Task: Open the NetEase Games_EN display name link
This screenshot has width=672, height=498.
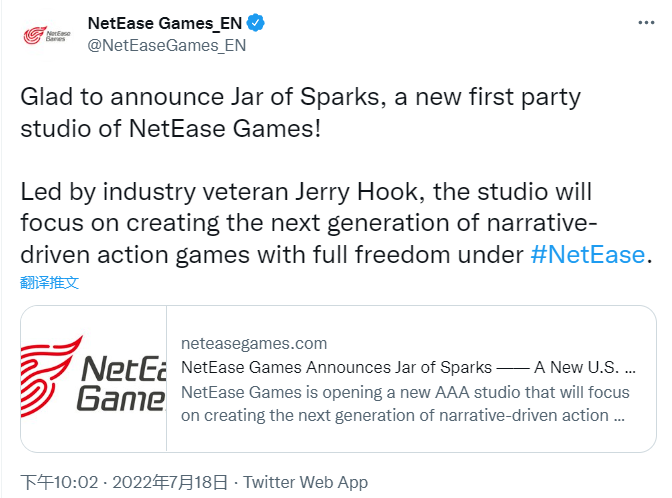Action: tap(170, 23)
